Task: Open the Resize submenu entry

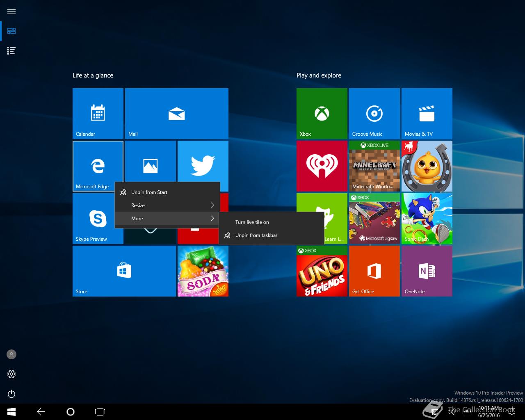Action: 167,205
